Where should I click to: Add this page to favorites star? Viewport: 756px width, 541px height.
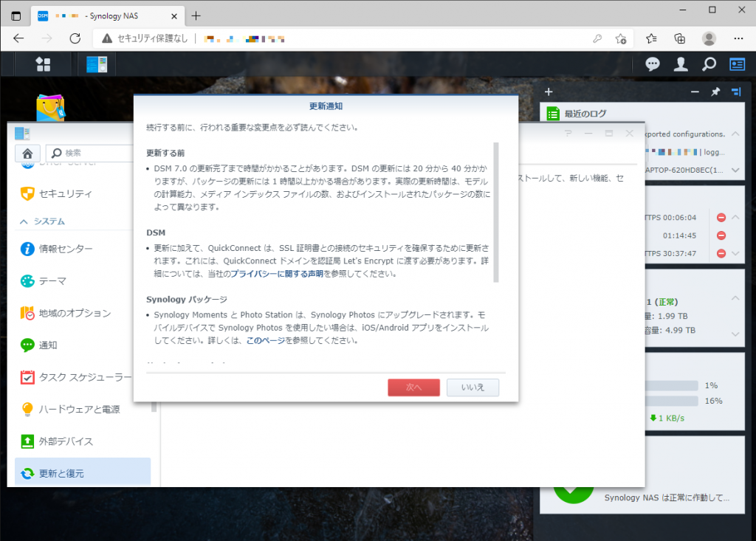[621, 38]
